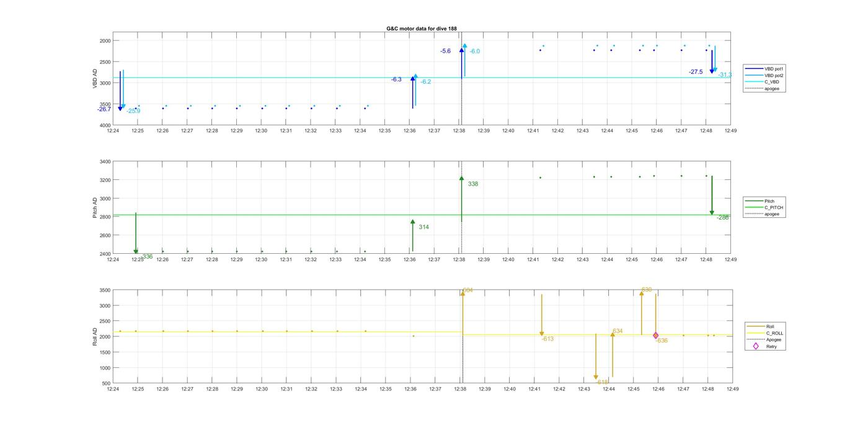Image resolution: width=868 pixels, height=430 pixels.
Task: Click the '604' roll data label near apogee
Action: (467, 290)
